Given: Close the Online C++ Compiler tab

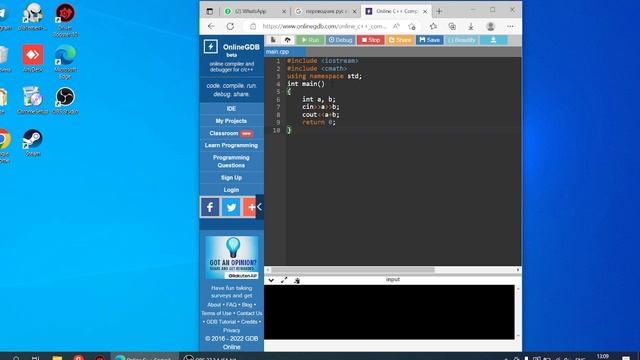Looking at the screenshot, I should pyautogui.click(x=425, y=11).
